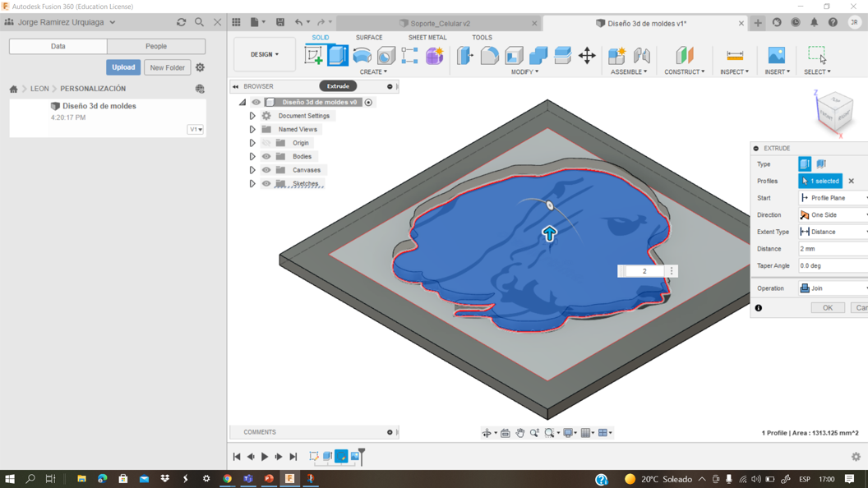Click the Upload button

click(123, 67)
